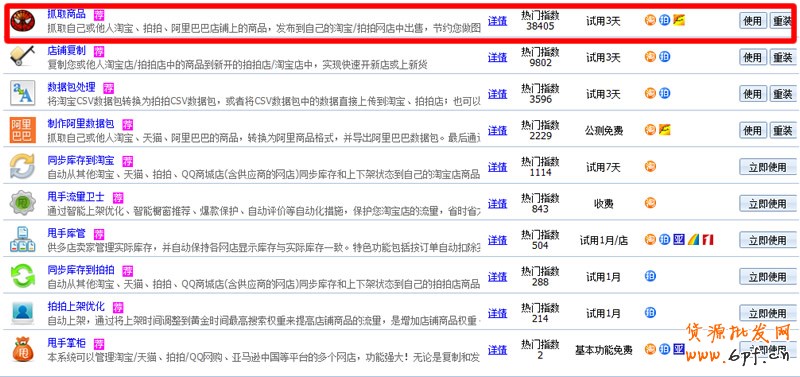Click the Taobao platform icon in 同步库存到淘宝 row
The width and height of the screenshot is (800, 377).
pyautogui.click(x=650, y=166)
